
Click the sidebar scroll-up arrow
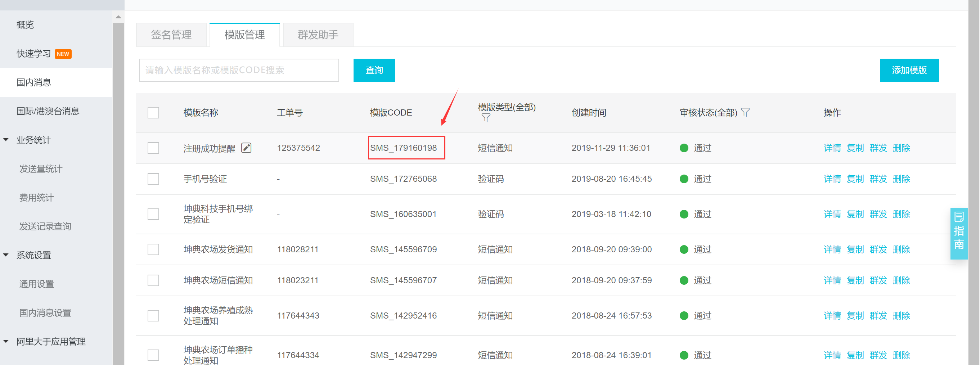click(118, 17)
